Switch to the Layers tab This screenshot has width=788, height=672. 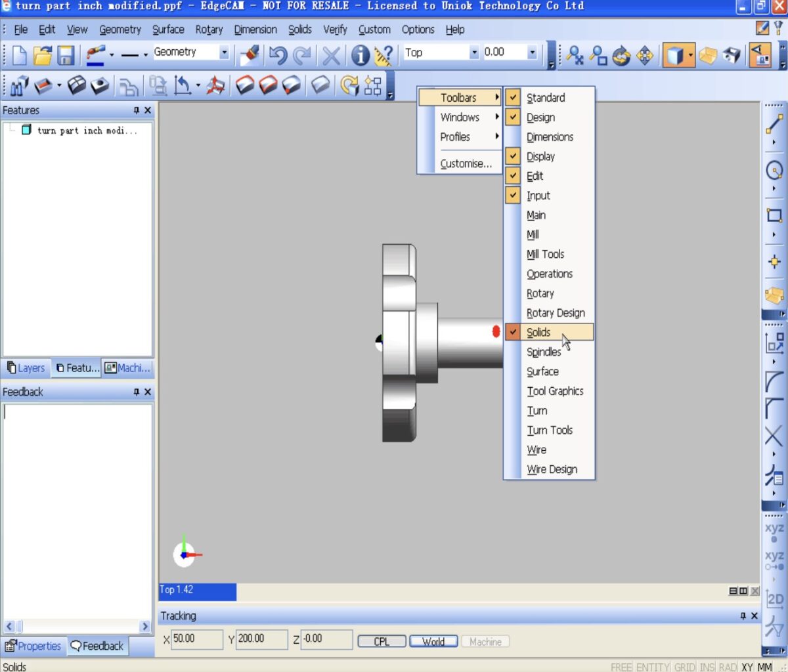26,368
